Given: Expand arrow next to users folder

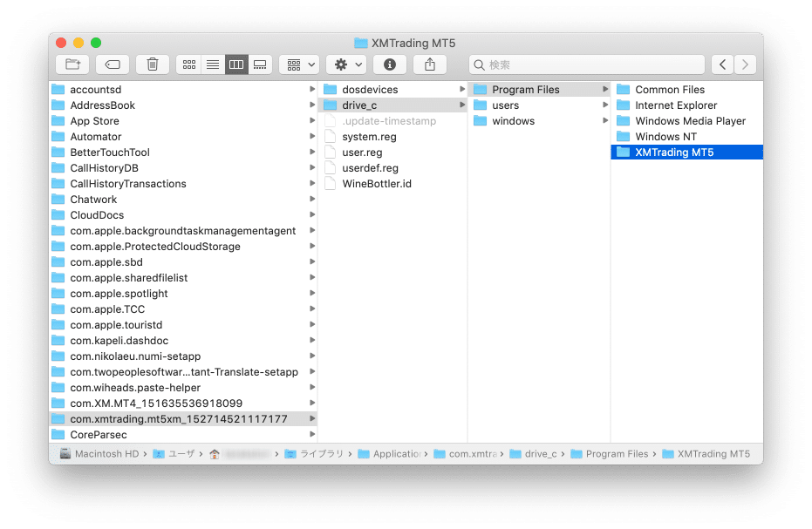Looking at the screenshot, I should (x=605, y=105).
